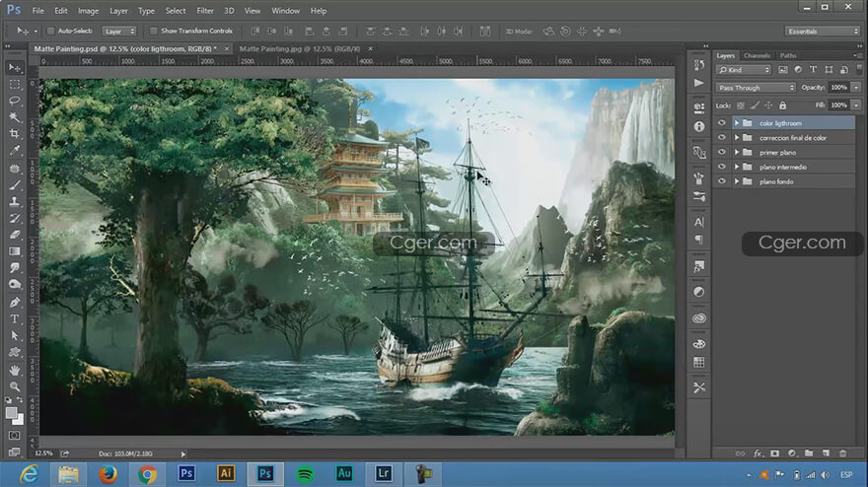
Task: Select the Gradient tool
Action: coord(15,251)
